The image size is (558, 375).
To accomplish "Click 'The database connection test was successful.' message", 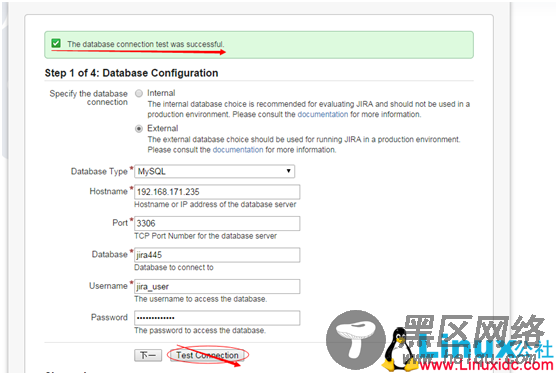I will coord(146,44).
